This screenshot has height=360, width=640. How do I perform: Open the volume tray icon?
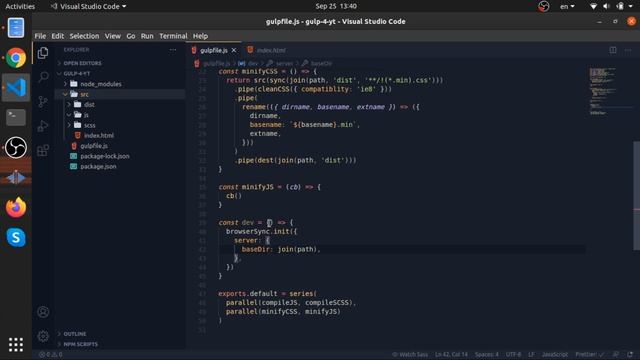pos(606,7)
